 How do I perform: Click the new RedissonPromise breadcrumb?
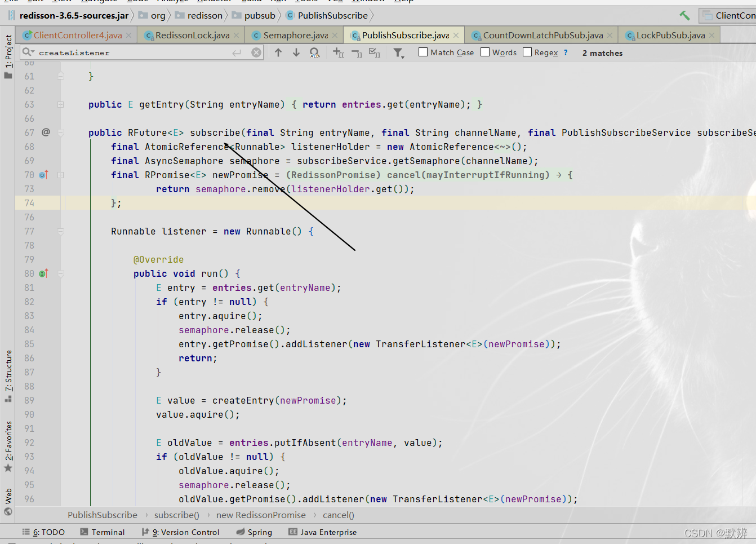pyautogui.click(x=261, y=515)
